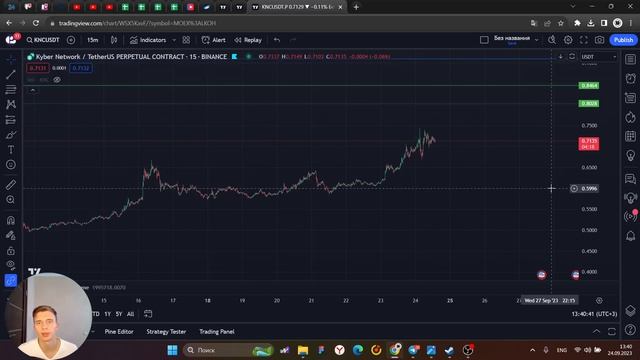Open the candlestick chart type menu
This screenshot has height=360, width=640.
coord(114,40)
